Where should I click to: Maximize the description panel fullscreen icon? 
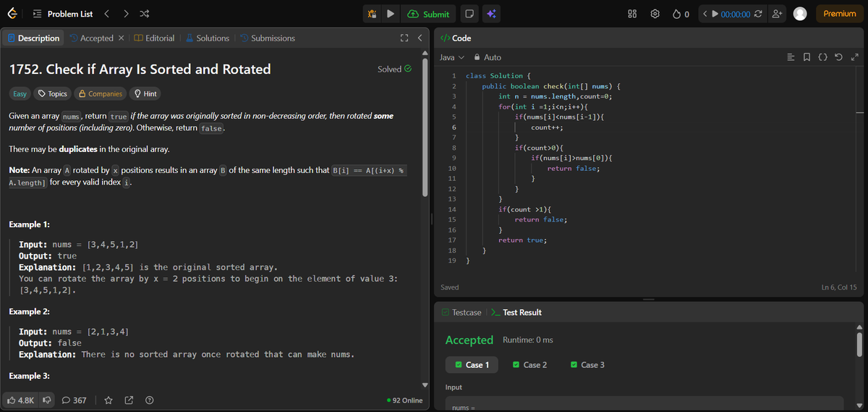(x=404, y=38)
